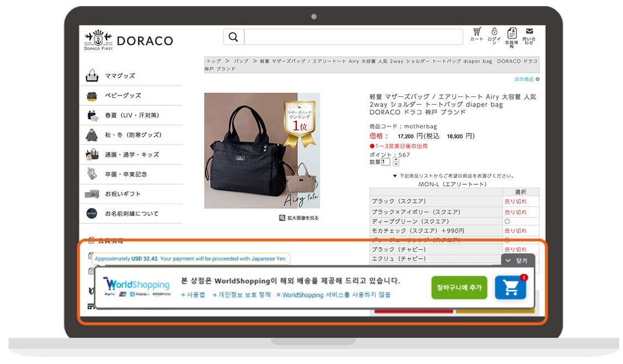623x364 pixels.
Task: Click the ママグッズ bag icon
Action: pos(92,75)
